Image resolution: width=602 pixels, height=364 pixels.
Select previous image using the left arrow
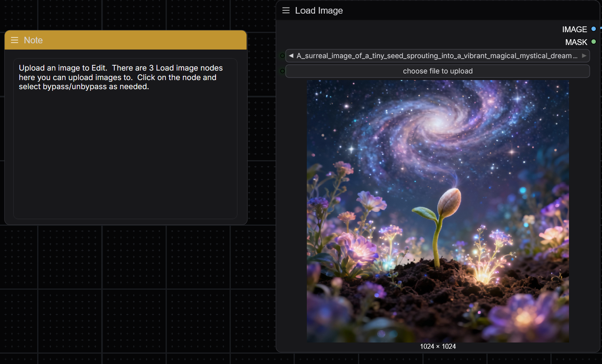[x=292, y=55]
